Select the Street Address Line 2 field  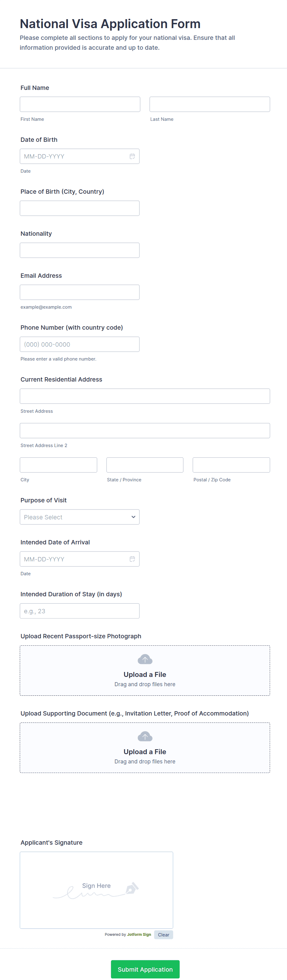pyautogui.click(x=145, y=431)
